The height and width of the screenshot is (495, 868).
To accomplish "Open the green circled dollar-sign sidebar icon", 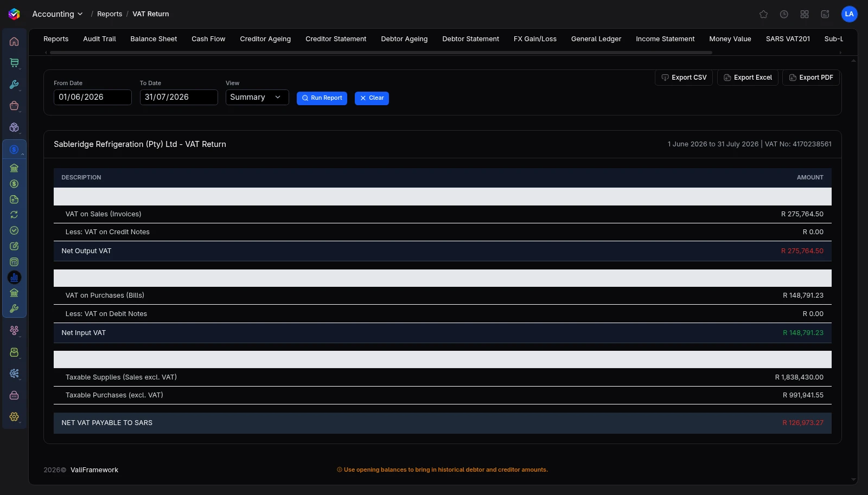I will click(x=14, y=184).
